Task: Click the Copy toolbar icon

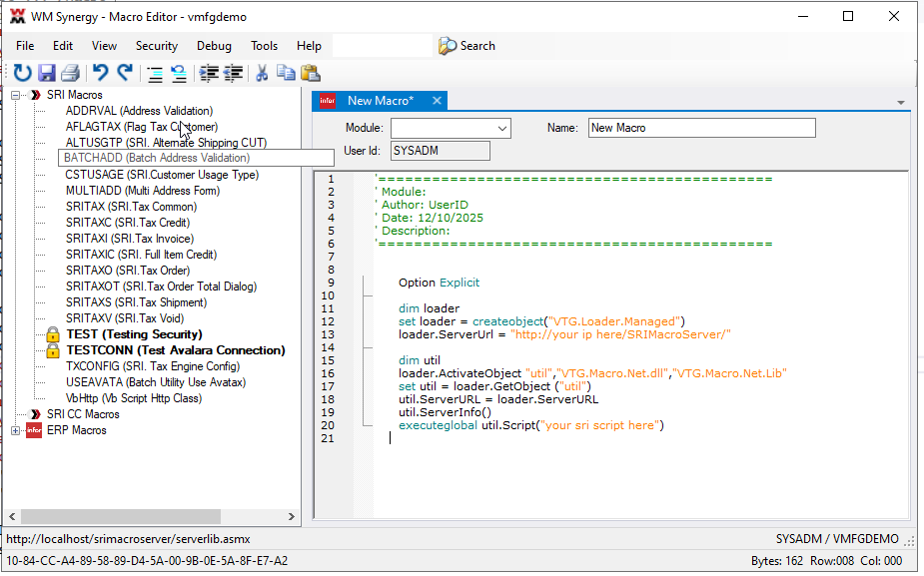Action: click(x=286, y=73)
